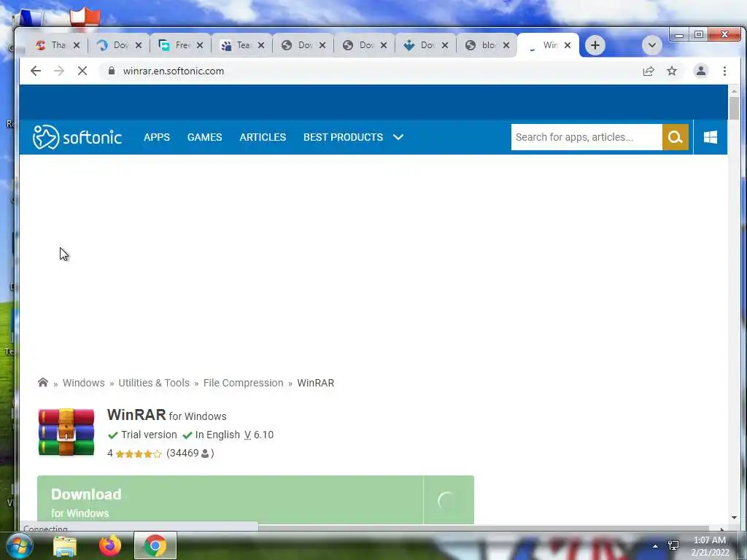Open File Explorer from taskbar
This screenshot has width=747, height=560.
tap(65, 546)
